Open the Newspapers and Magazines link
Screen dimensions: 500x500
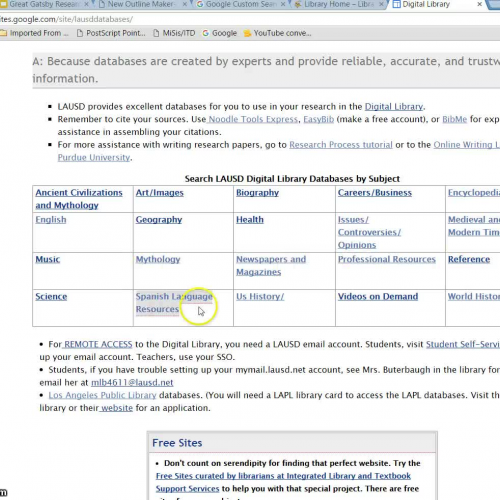(271, 266)
